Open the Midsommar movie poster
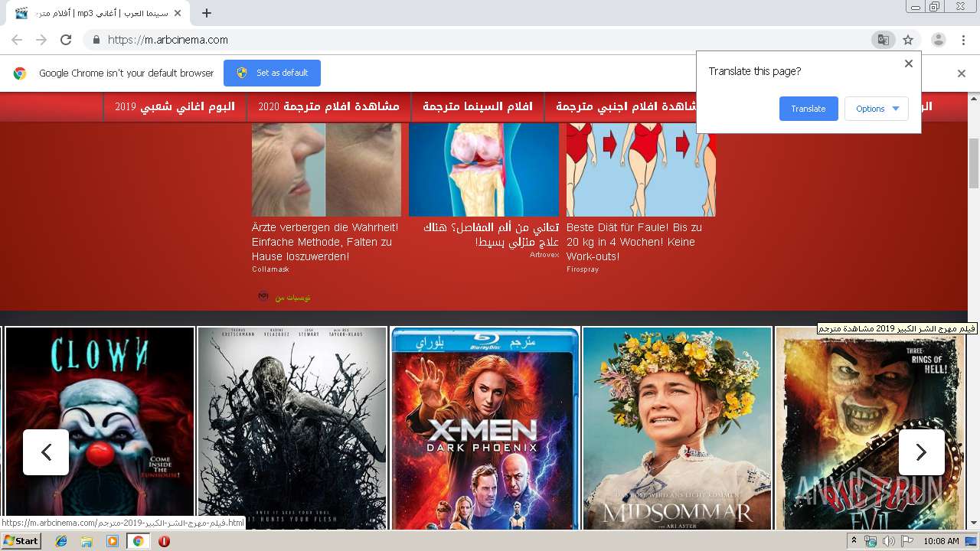The height and width of the screenshot is (551, 980). pyautogui.click(x=678, y=429)
